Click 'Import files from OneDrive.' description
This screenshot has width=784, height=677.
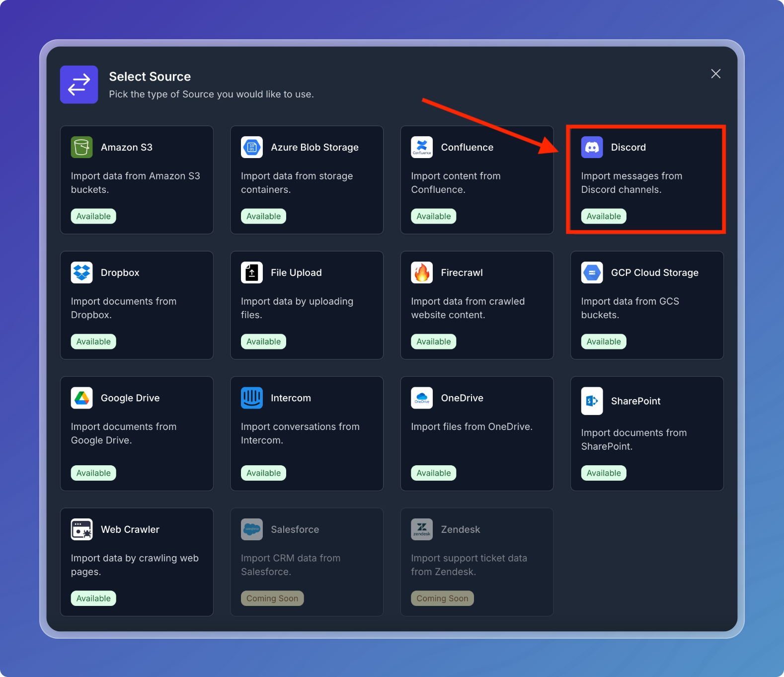coord(472,426)
